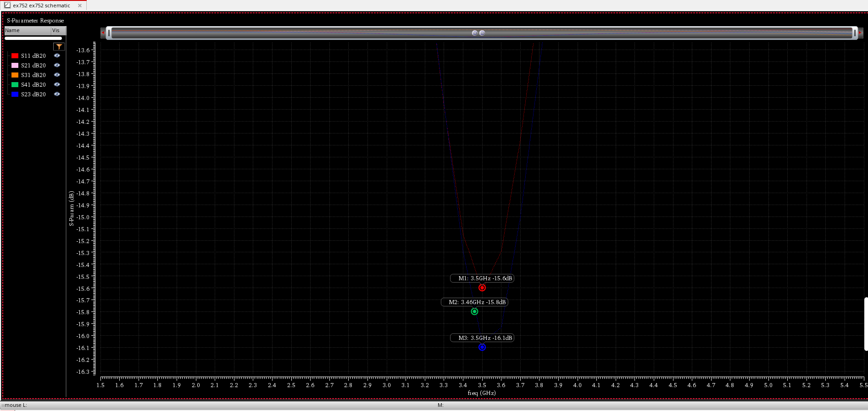
Task: Select blue marker M3 point on S23 curve
Action: pyautogui.click(x=482, y=347)
